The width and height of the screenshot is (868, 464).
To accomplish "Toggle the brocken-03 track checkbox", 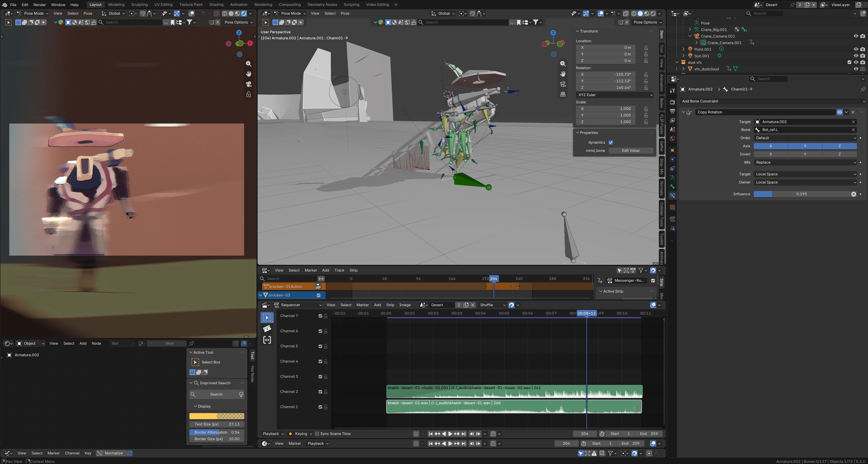I will [318, 295].
